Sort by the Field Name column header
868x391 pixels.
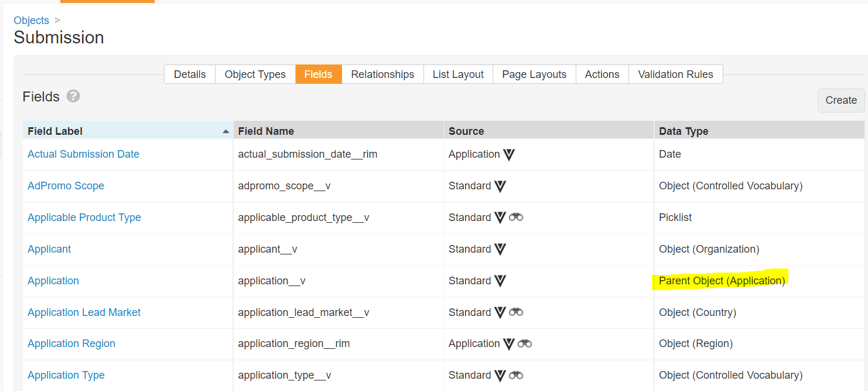click(266, 131)
